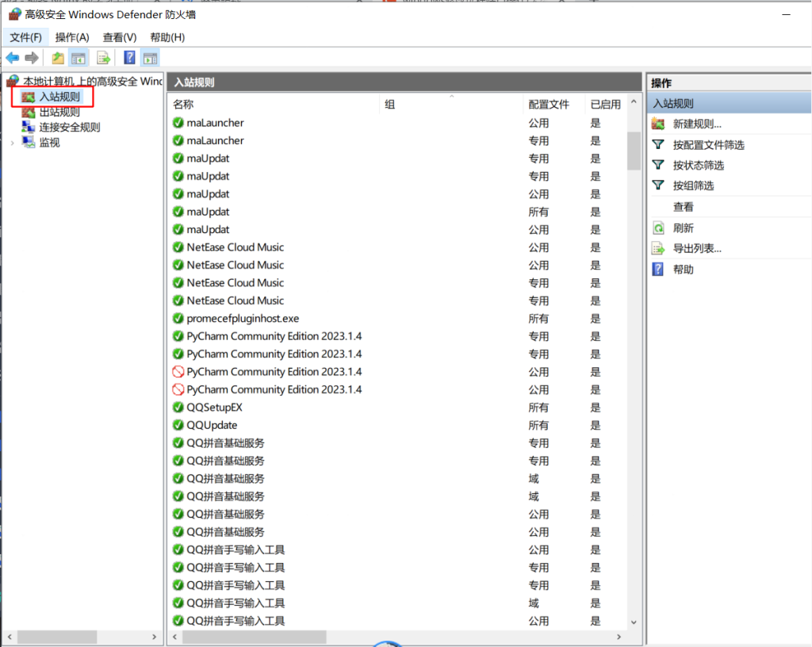
Task: Click the firewall icon in title bar
Action: click(x=15, y=14)
